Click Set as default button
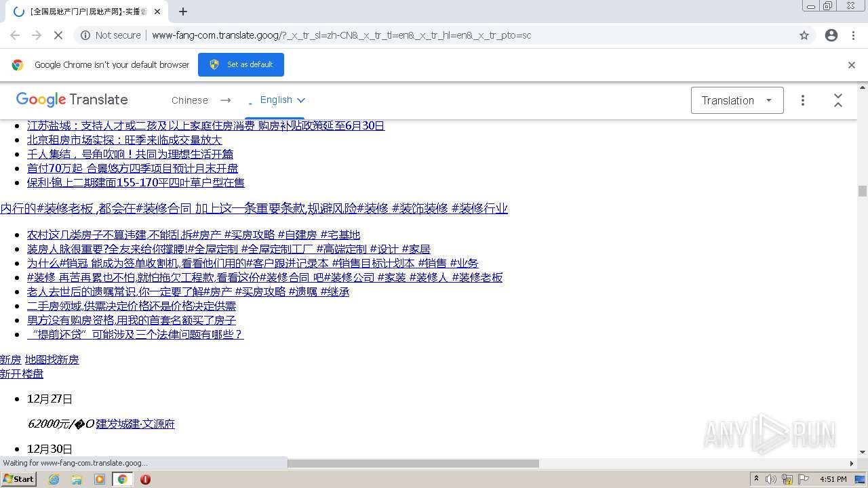 click(241, 64)
